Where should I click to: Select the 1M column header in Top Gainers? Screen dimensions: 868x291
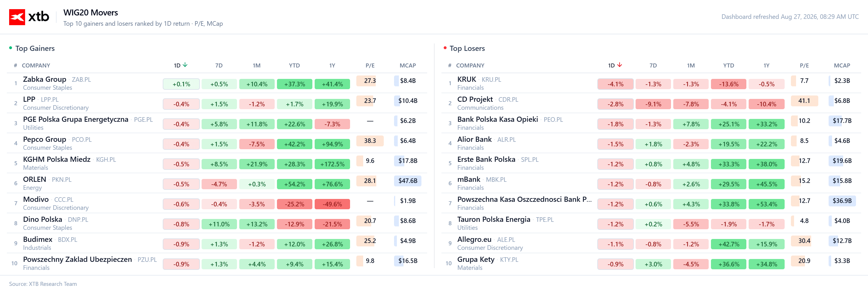tap(256, 65)
